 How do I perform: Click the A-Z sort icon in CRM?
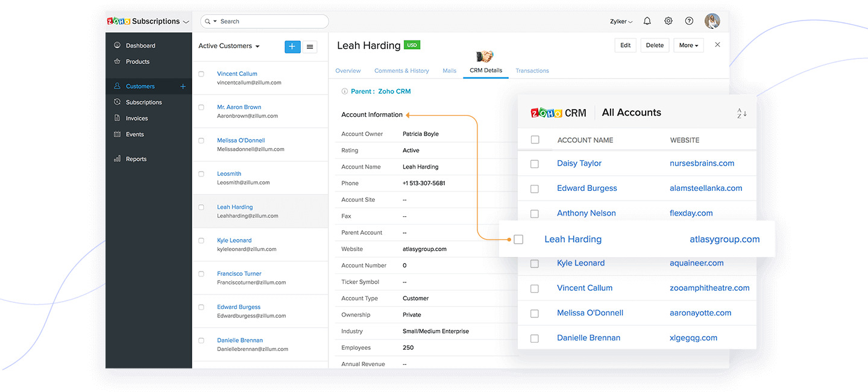click(x=742, y=113)
